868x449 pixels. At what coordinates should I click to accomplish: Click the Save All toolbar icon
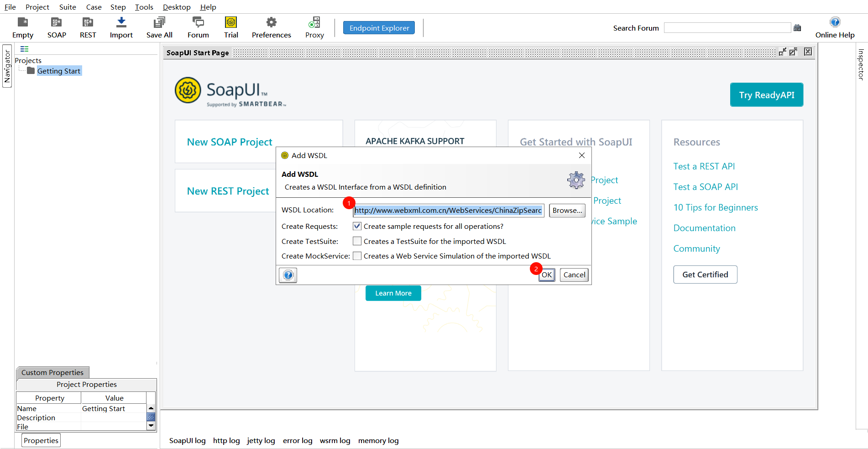(x=159, y=28)
